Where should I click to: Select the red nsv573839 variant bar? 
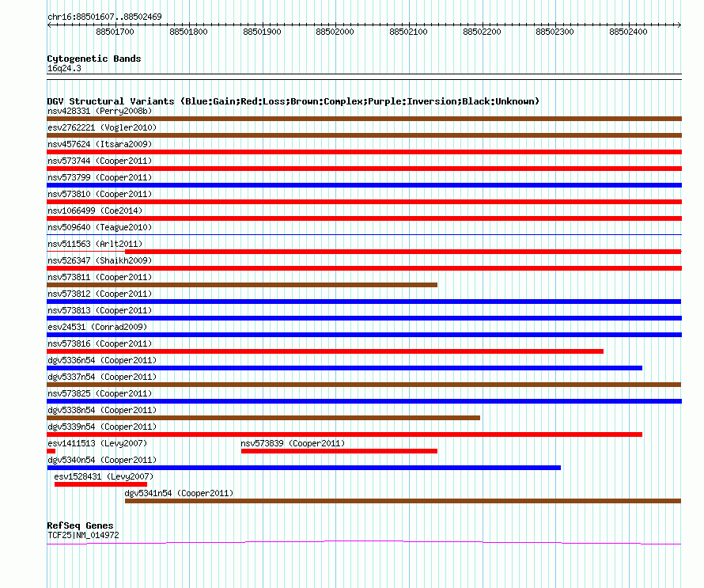coord(339,451)
